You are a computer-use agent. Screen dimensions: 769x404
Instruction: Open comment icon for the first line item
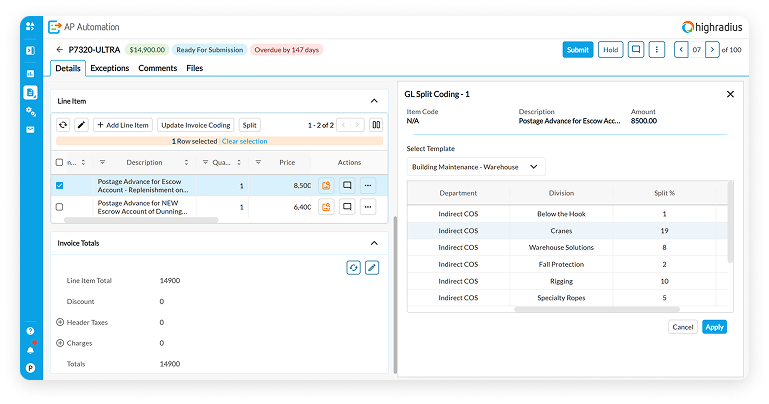(347, 185)
